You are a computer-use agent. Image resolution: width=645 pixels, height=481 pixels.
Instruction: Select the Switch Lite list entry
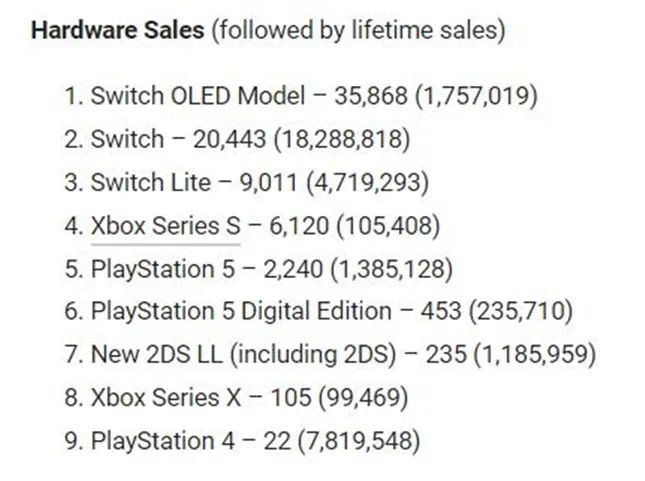click(x=150, y=182)
